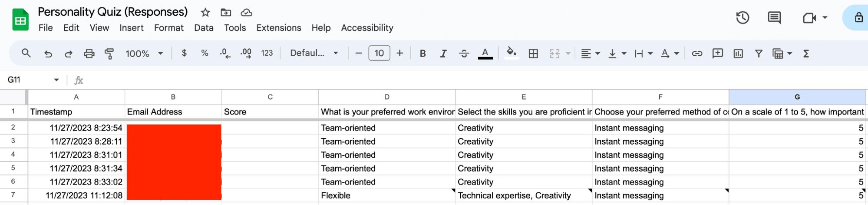Select the paint format tool
The image size is (868, 205).
(109, 54)
